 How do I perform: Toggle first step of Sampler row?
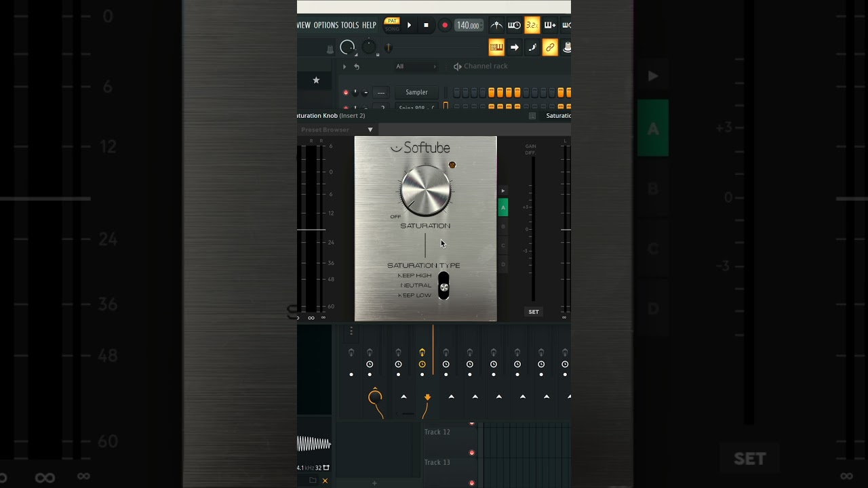click(457, 92)
